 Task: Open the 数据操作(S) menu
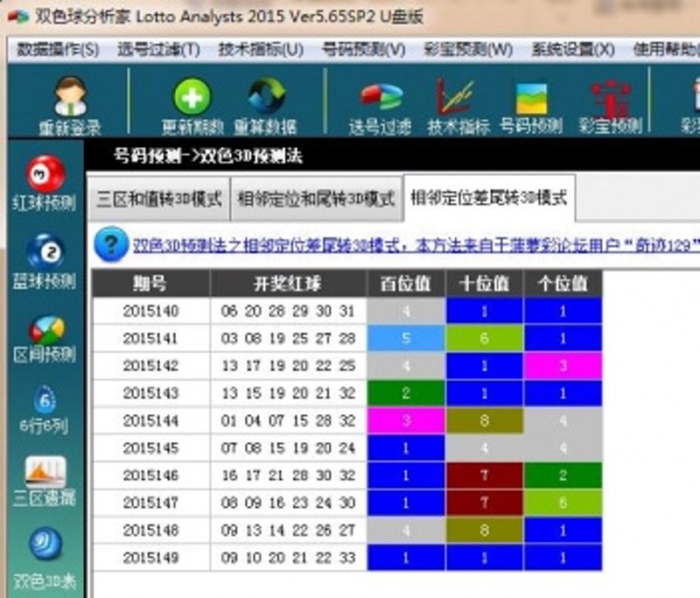[58, 49]
